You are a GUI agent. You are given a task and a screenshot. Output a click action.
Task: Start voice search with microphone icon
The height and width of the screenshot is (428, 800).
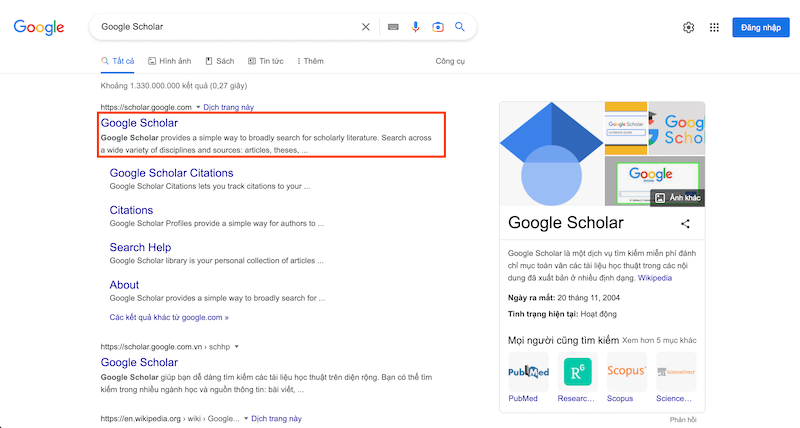pos(415,27)
